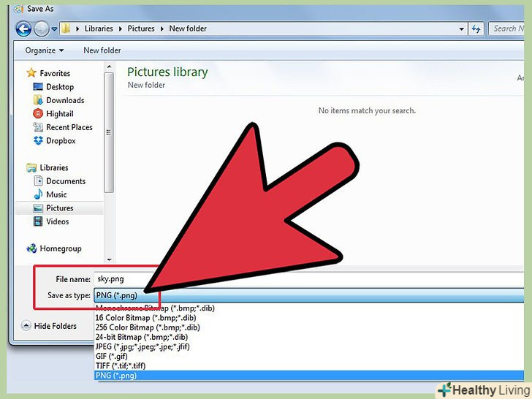This screenshot has height=399, width=532.
Task: Choose highlighted PNG (*.png) list option
Action: pyautogui.click(x=308, y=376)
